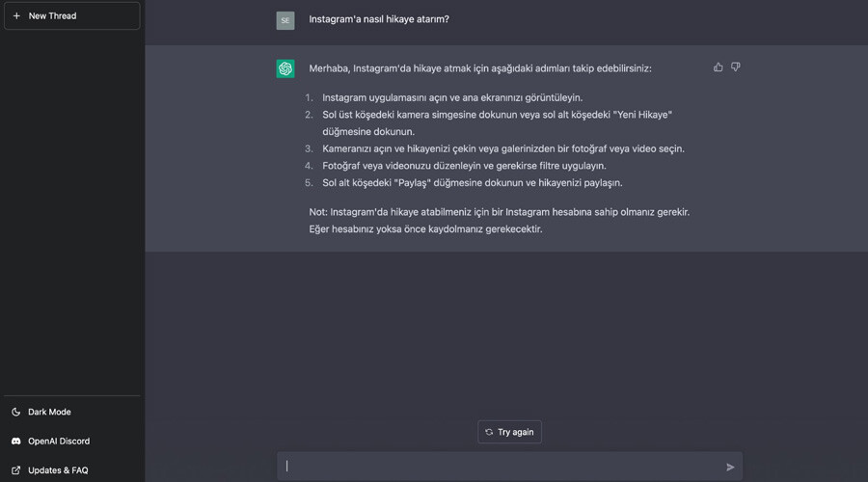Screen dimensions: 868x482
Task: Like the response with thumbs up
Action: coord(718,67)
